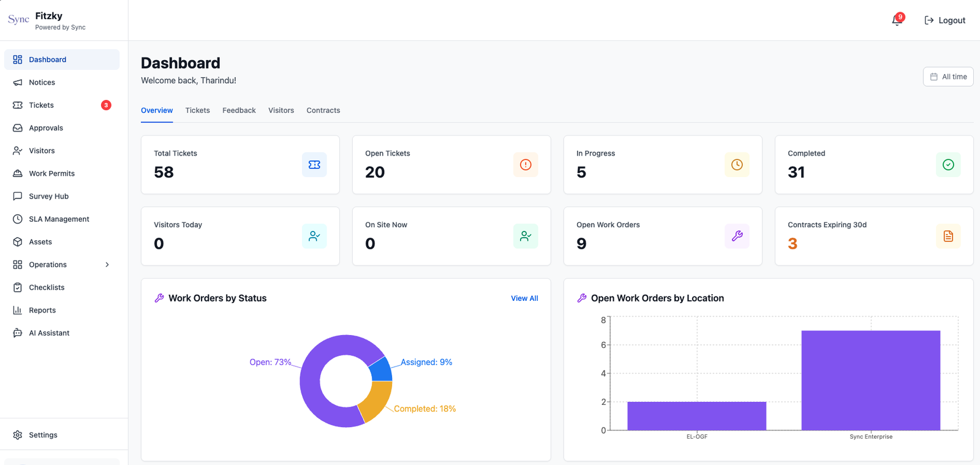
Task: Click the Contracts Expiring document icon
Action: coord(948,236)
